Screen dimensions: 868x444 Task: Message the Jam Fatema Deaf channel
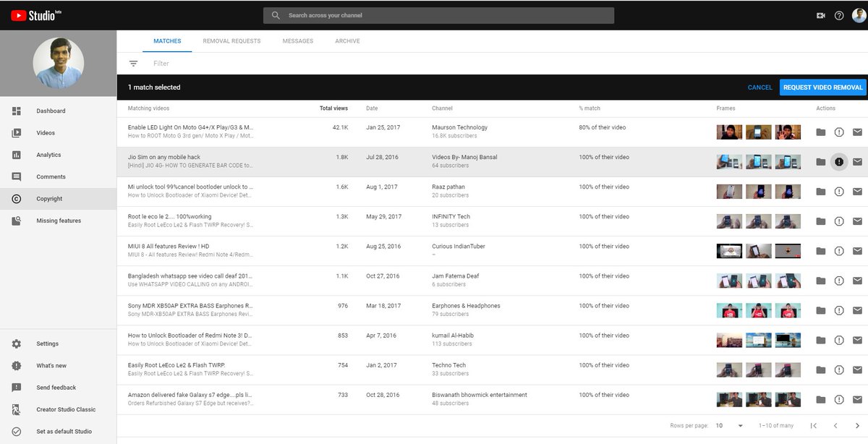tap(857, 281)
